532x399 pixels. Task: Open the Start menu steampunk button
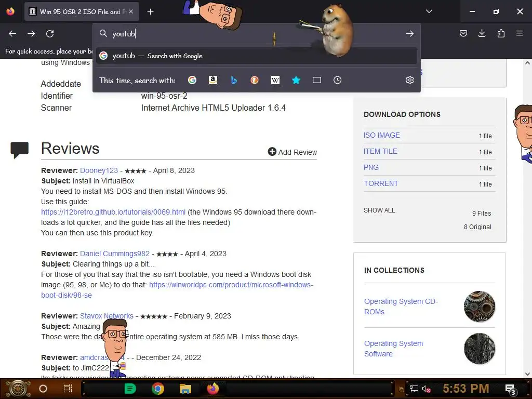(x=18, y=389)
